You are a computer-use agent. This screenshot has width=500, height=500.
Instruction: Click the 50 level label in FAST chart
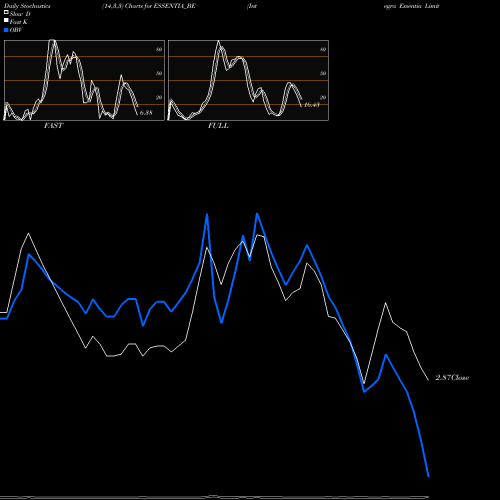pos(159,73)
